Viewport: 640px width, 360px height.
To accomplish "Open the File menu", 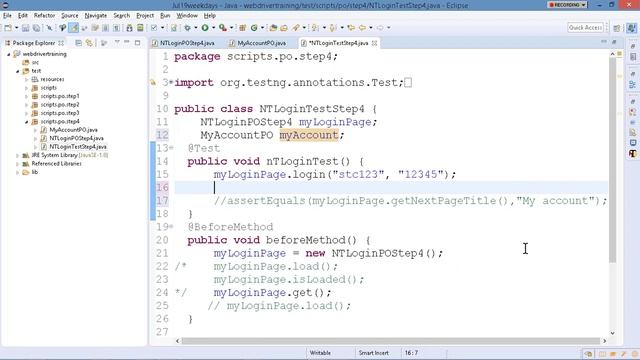I will tap(7, 16).
